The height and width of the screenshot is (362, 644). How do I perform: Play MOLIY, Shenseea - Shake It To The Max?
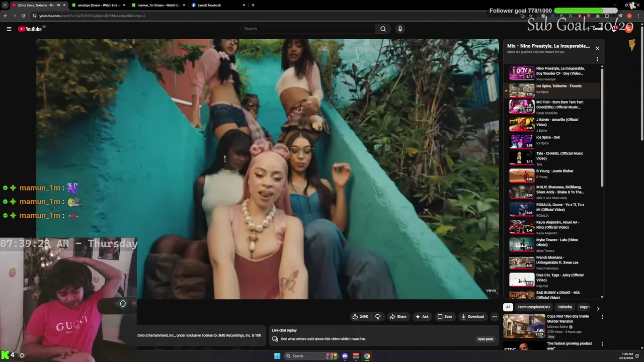[552, 192]
